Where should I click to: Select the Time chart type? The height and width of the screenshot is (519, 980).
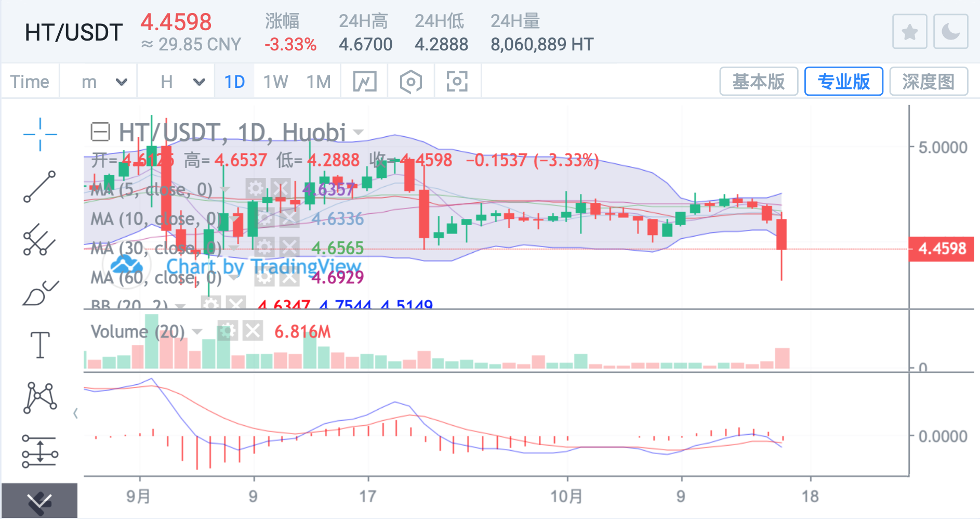(30, 82)
